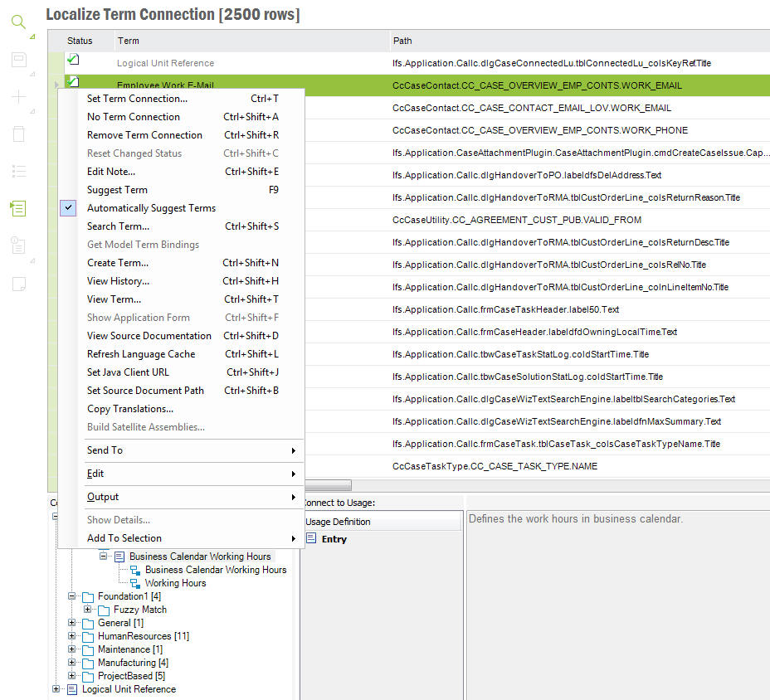
Task: Click the green list panel icon in sidebar
Action: tap(18, 207)
